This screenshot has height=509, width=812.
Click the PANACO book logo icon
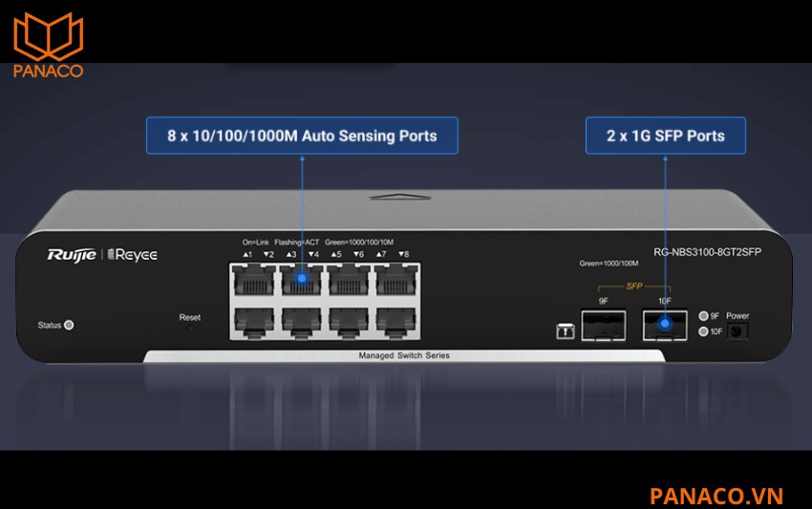click(x=48, y=36)
